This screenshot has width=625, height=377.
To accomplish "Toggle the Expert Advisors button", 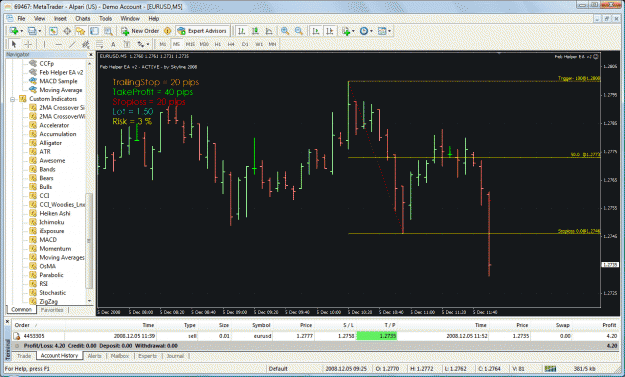I will pyautogui.click(x=202, y=31).
